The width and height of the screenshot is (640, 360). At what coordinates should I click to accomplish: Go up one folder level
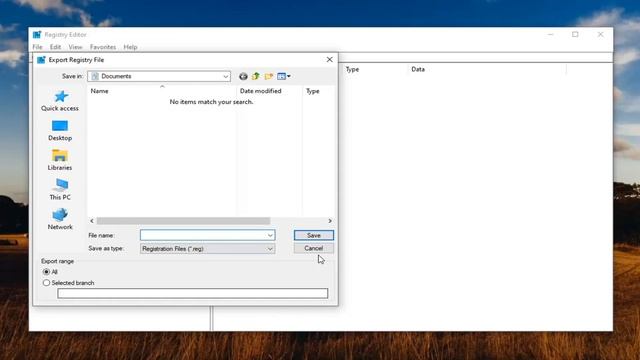256,76
